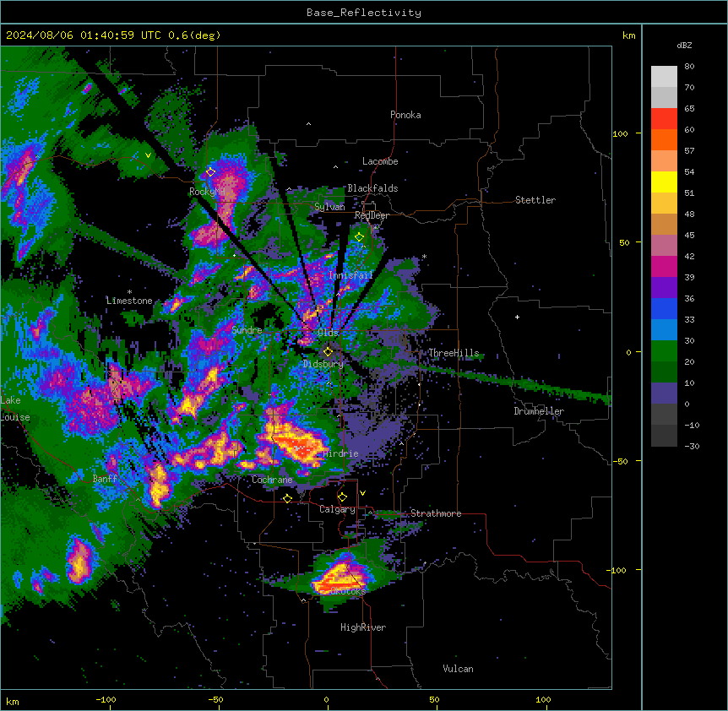Click the white caret marker west of Lacombe
This screenshot has width=728, height=711.
(335, 166)
